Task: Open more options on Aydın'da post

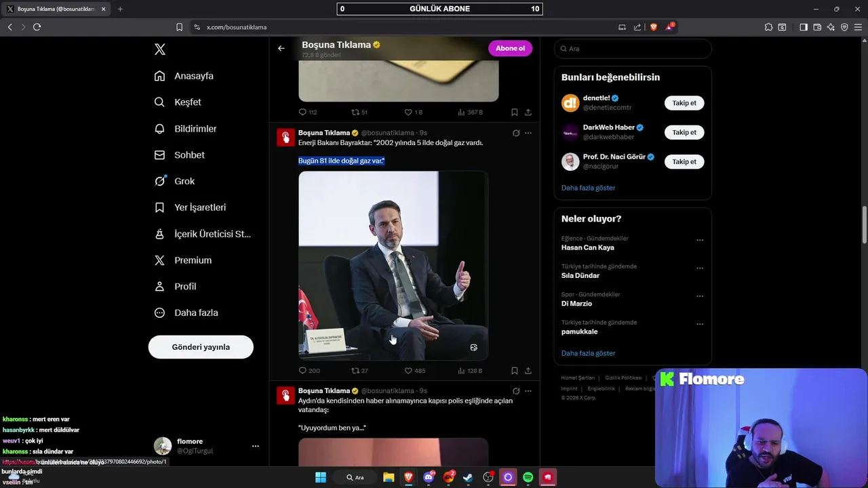Action: [528, 391]
